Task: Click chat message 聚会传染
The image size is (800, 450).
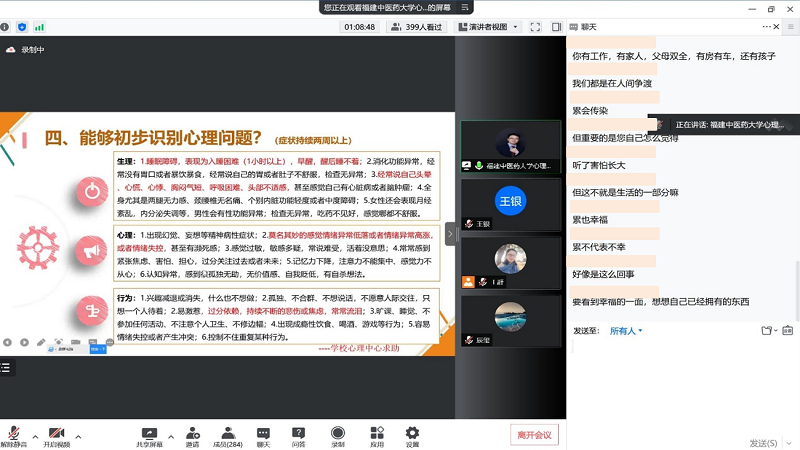Action: (x=590, y=111)
